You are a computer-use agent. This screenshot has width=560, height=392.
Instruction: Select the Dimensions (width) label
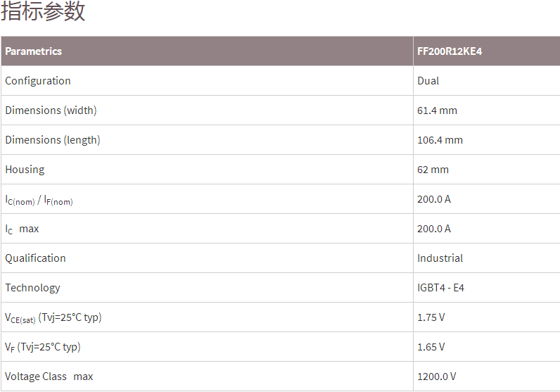point(51,110)
